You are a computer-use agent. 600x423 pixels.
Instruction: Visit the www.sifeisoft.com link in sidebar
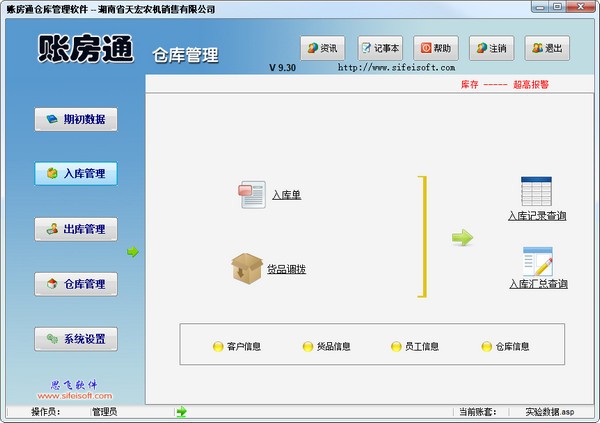pos(75,396)
